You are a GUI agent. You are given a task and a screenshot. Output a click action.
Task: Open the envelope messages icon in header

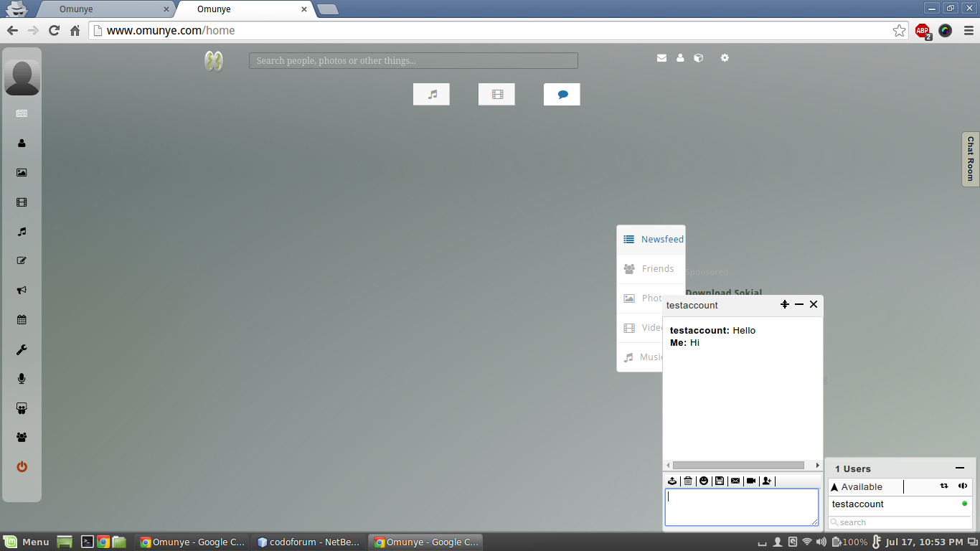(x=661, y=58)
